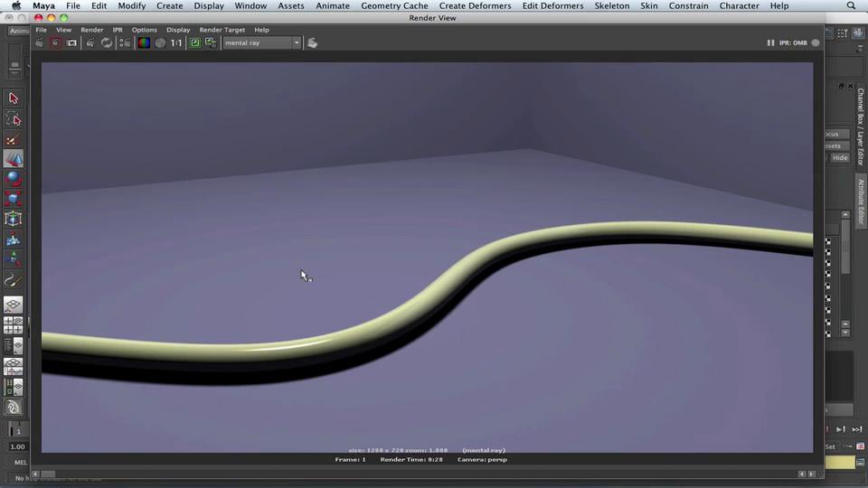
Task: Step forward one frame in the playback controls
Action: (840, 429)
